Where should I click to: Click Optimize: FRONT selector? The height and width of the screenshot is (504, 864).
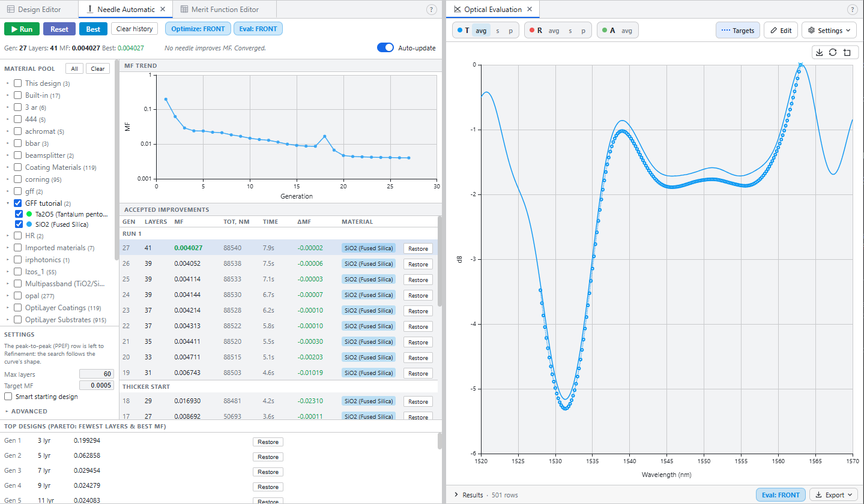198,29
